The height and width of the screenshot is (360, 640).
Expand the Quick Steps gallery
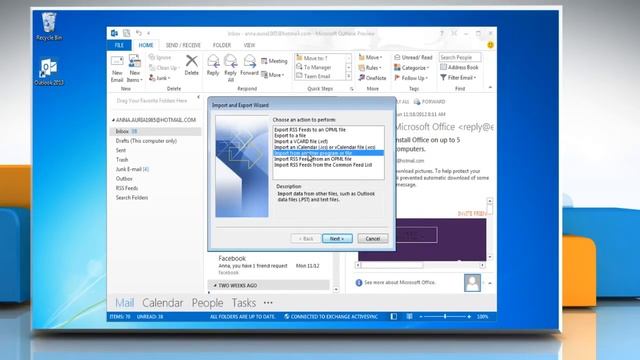[x=349, y=76]
